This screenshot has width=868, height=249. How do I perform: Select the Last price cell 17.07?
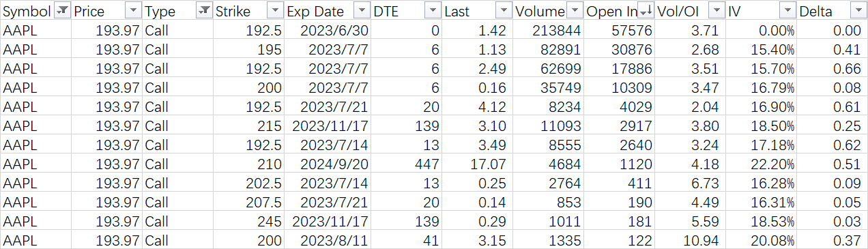tap(477, 164)
